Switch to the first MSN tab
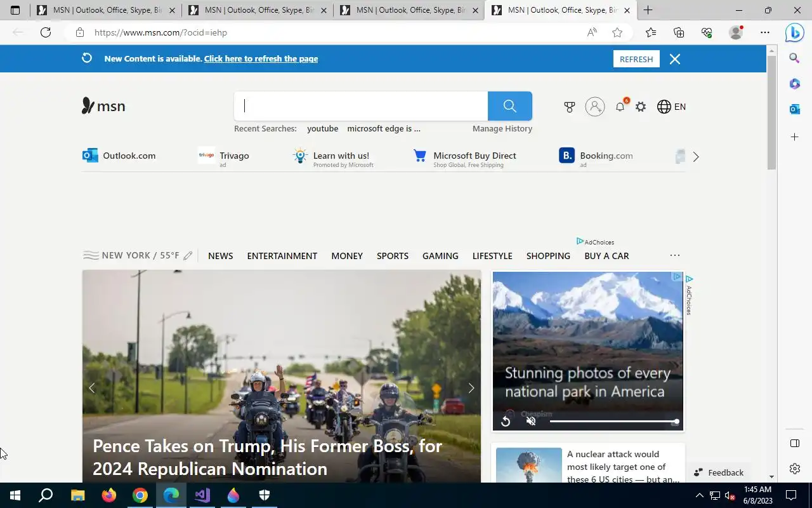 [x=105, y=10]
